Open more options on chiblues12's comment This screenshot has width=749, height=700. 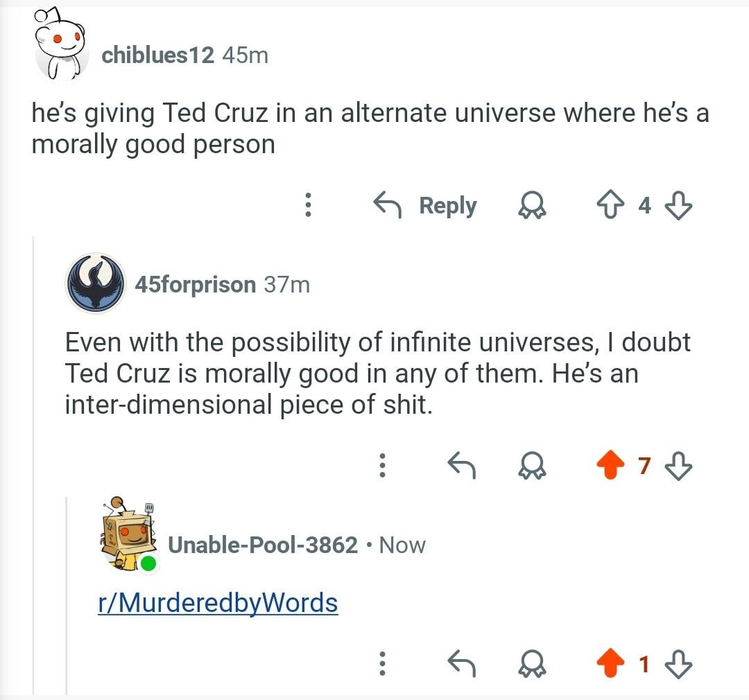pyautogui.click(x=308, y=205)
